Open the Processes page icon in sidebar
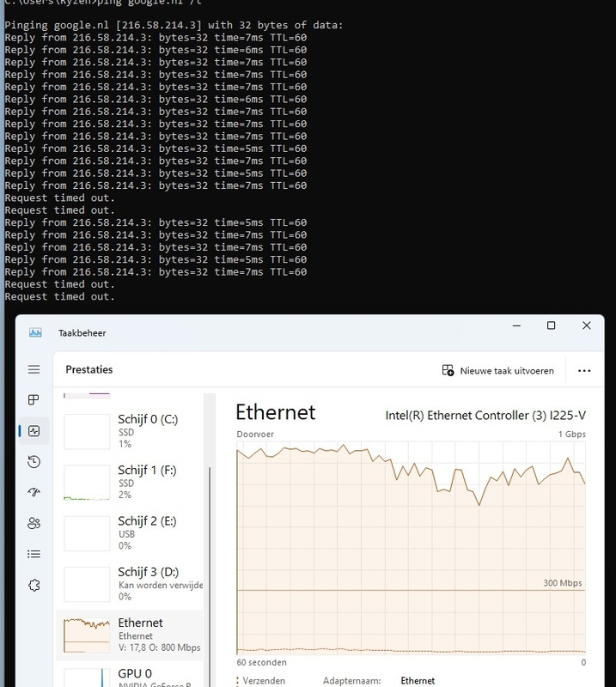Image resolution: width=616 pixels, height=687 pixels. 34,399
